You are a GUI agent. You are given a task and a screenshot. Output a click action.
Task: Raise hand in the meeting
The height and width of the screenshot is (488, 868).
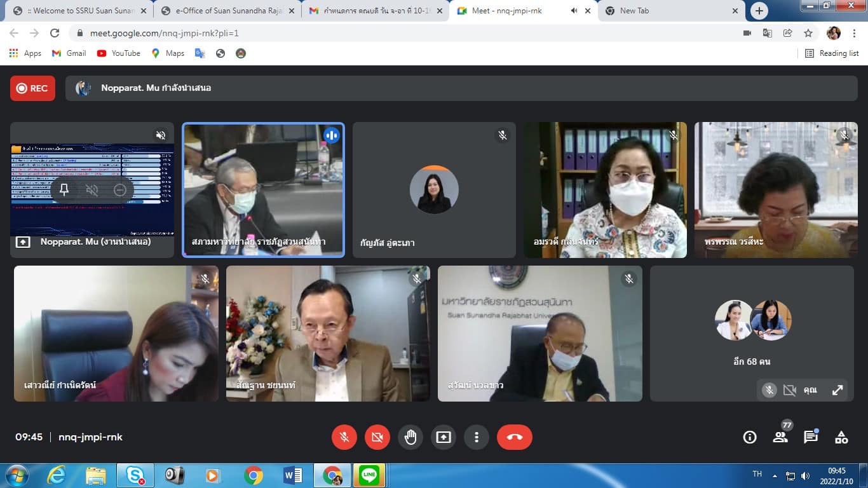(410, 437)
